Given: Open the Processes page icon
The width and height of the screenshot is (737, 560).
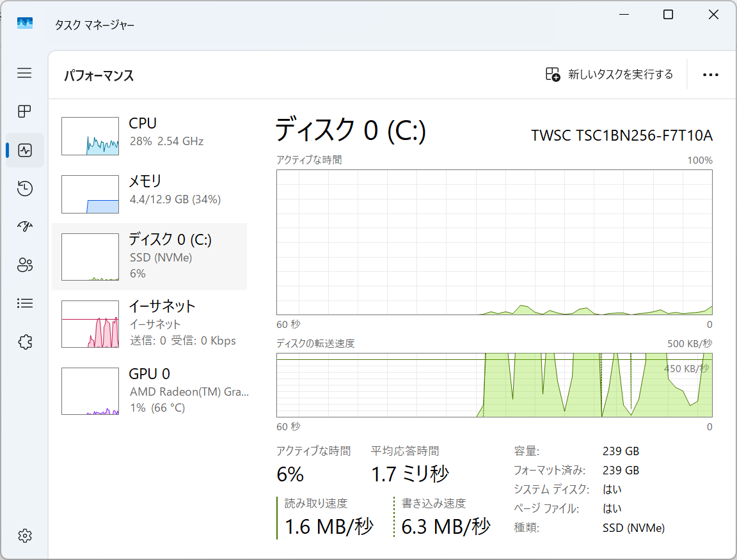Looking at the screenshot, I should [x=24, y=112].
